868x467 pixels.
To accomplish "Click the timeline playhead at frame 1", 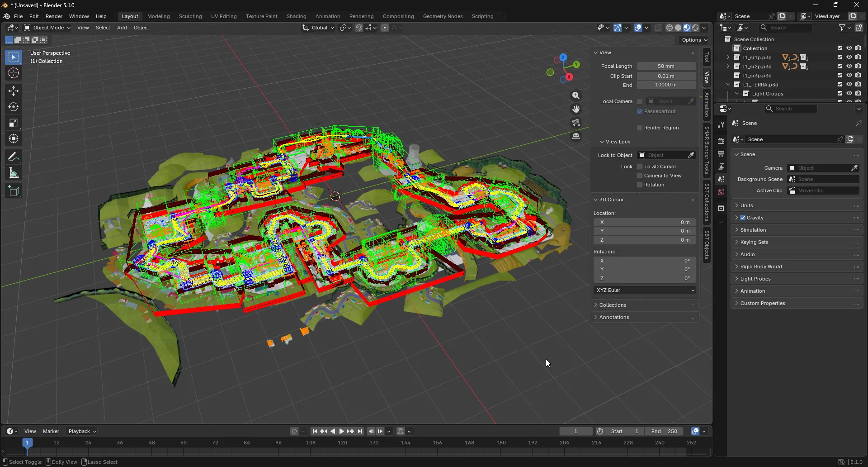I will tap(27, 443).
